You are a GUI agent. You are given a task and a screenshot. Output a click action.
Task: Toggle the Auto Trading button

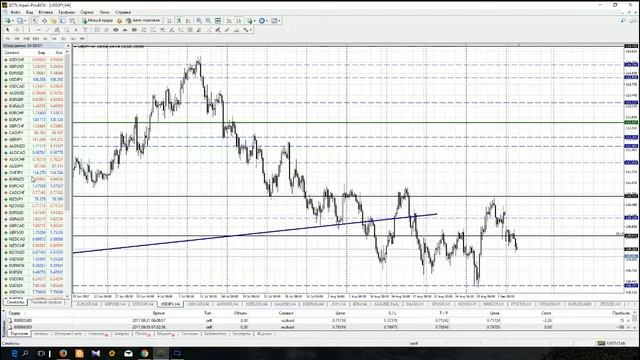tap(142, 20)
